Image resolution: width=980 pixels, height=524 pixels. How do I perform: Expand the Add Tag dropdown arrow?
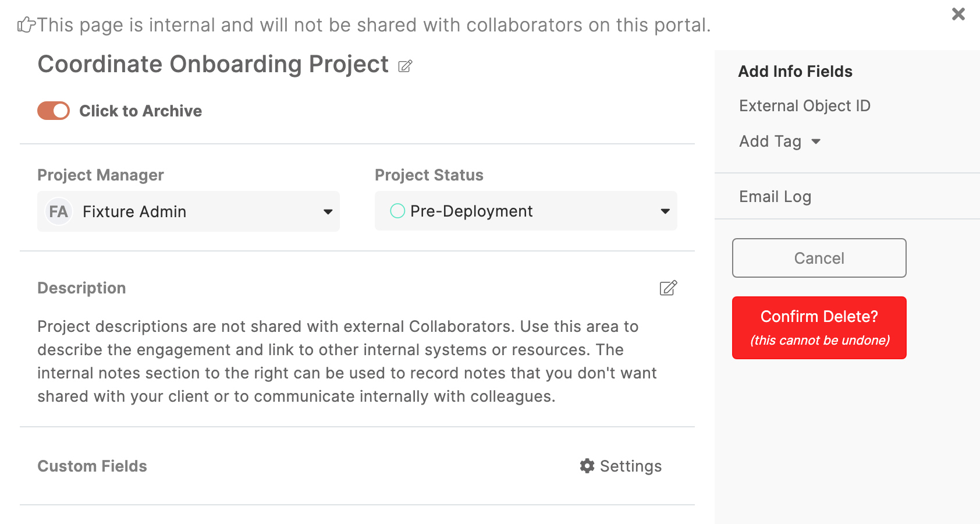[x=816, y=141]
